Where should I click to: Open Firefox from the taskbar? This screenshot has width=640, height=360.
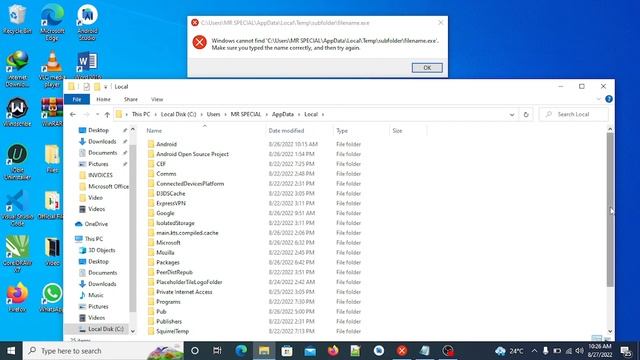click(x=333, y=351)
